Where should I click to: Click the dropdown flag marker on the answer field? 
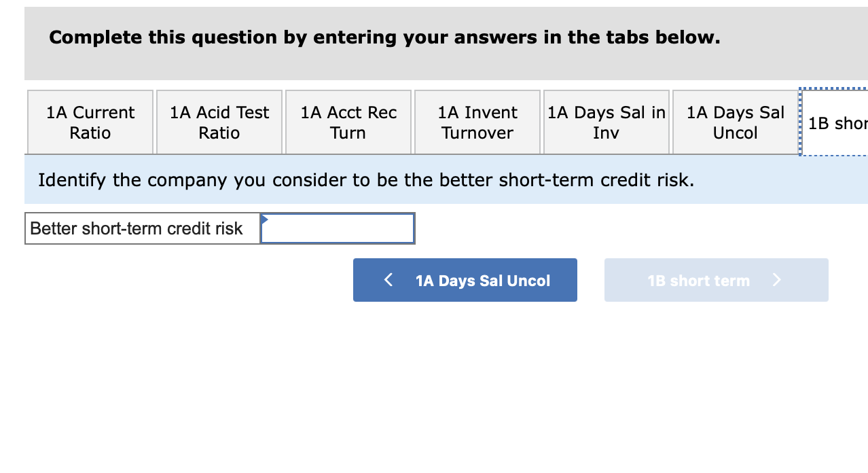click(x=264, y=220)
